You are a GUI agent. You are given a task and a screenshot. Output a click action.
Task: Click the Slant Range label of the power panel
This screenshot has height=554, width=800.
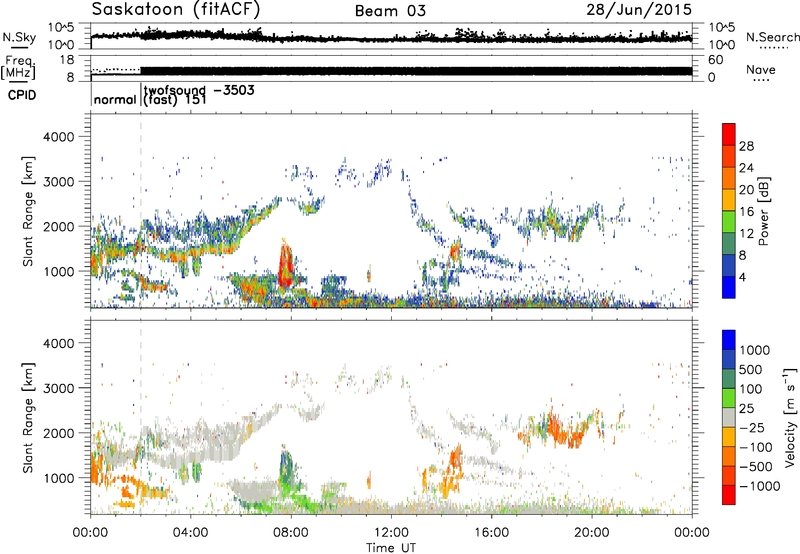click(x=28, y=211)
